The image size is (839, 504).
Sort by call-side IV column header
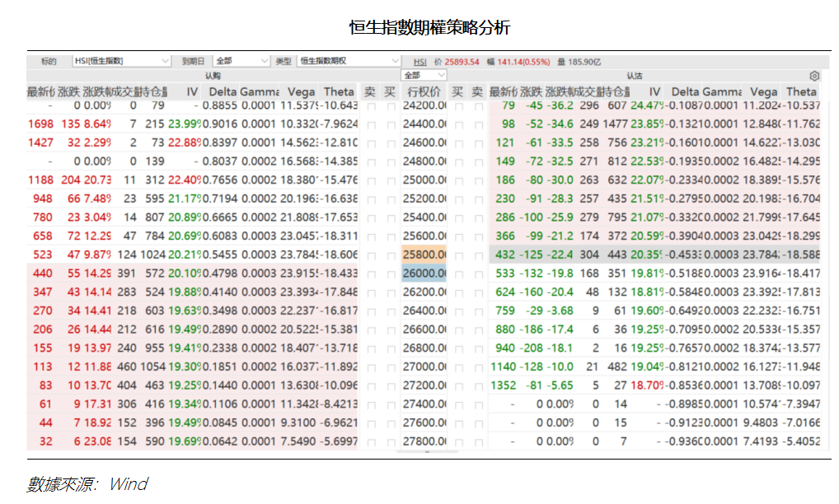point(193,91)
